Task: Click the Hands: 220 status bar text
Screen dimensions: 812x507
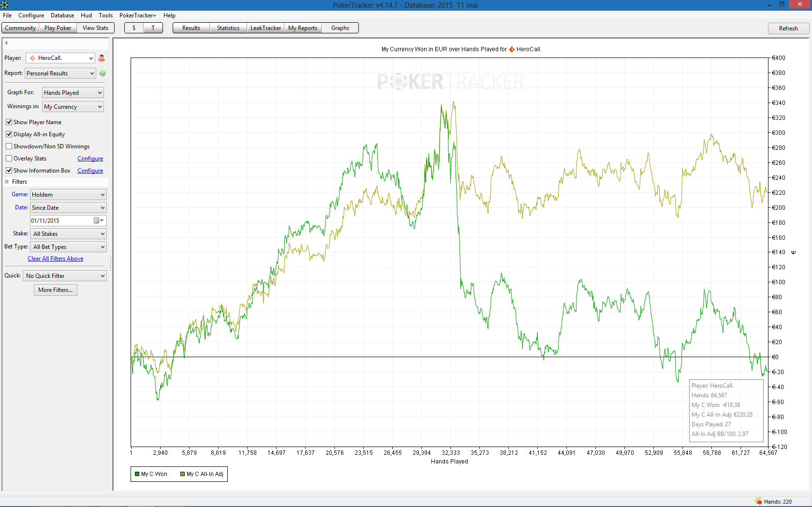Action: [x=778, y=502]
